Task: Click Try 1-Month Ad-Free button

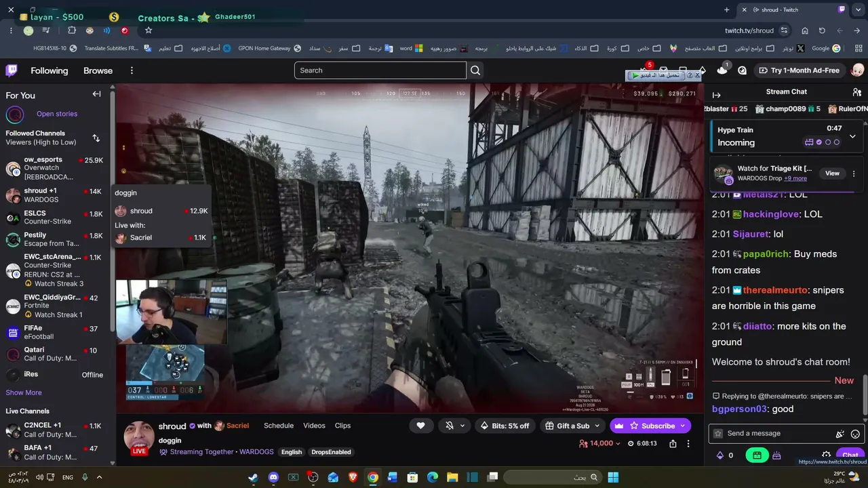Action: tap(800, 70)
